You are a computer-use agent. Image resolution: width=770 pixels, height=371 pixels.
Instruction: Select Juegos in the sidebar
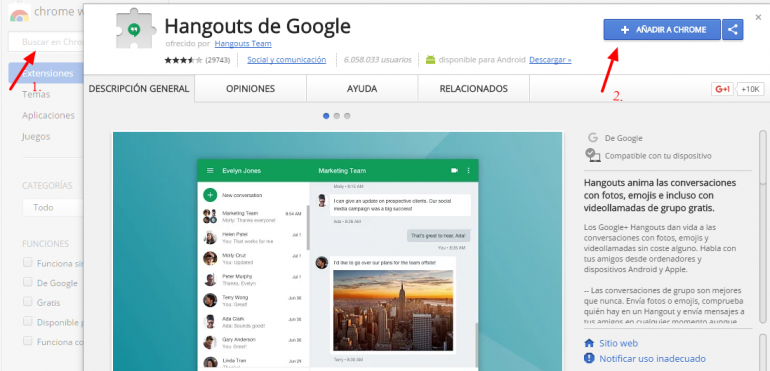(x=36, y=137)
